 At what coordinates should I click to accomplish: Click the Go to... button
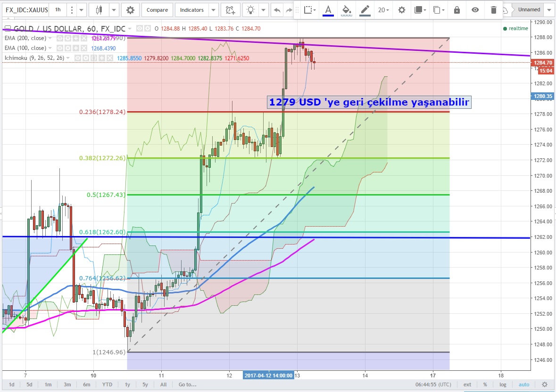[187, 384]
